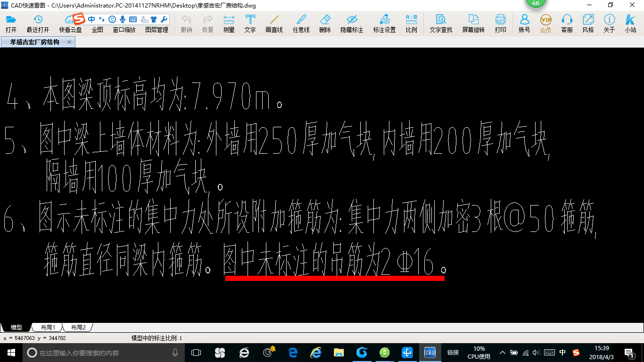The width and height of the screenshot is (644, 362).
Task: Open the 账号 account panel
Action: click(x=524, y=23)
